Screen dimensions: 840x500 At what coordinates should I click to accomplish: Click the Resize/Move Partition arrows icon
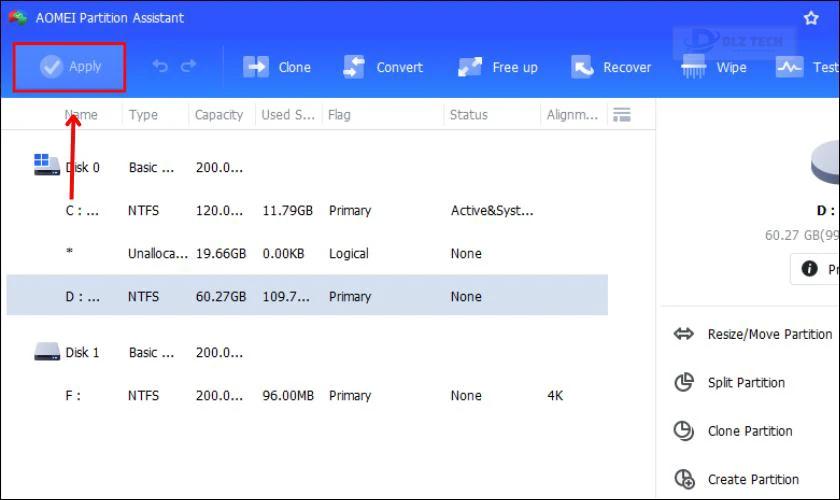coord(684,334)
